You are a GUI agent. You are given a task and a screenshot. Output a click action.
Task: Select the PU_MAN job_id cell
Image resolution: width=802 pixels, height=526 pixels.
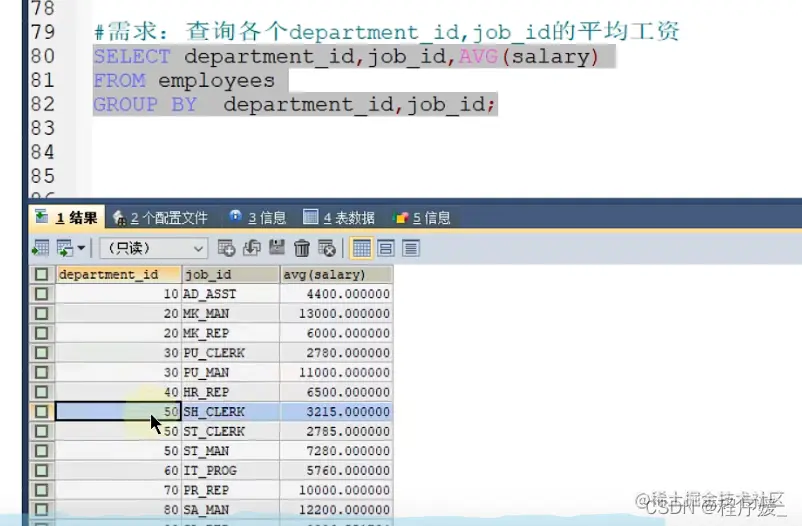click(x=231, y=372)
